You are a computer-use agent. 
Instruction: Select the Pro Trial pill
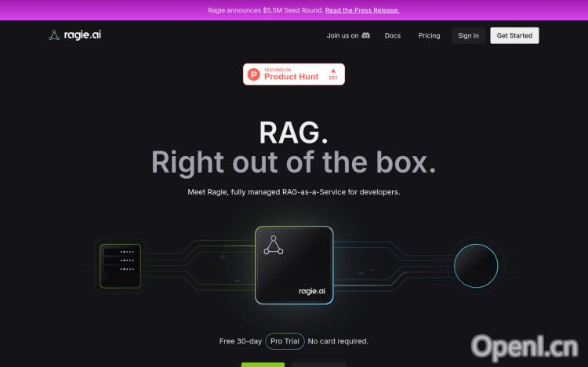[x=285, y=341]
